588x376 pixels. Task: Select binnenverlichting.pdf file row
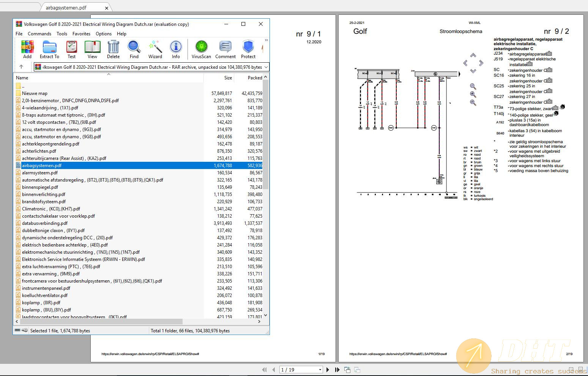pyautogui.click(x=139, y=194)
